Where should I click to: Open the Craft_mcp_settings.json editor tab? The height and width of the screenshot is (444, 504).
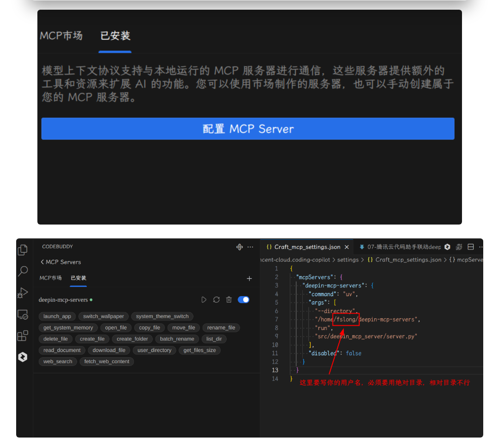307,247
